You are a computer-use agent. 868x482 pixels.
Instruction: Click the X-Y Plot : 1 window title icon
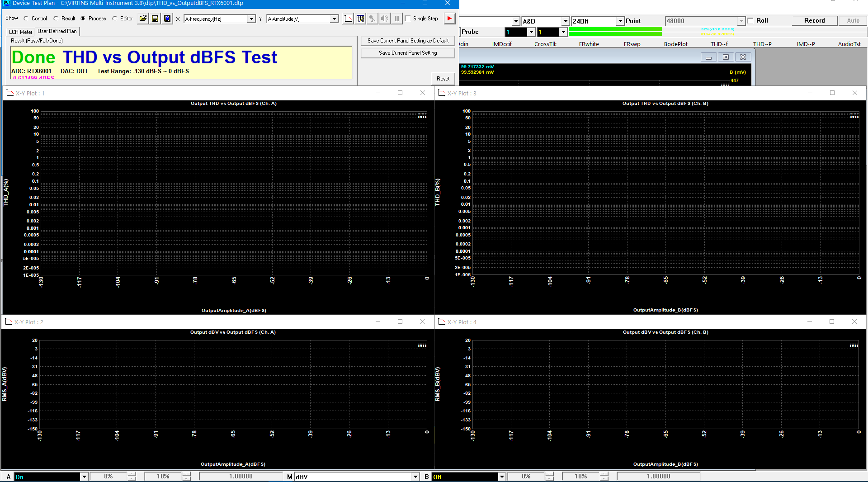[x=10, y=93]
